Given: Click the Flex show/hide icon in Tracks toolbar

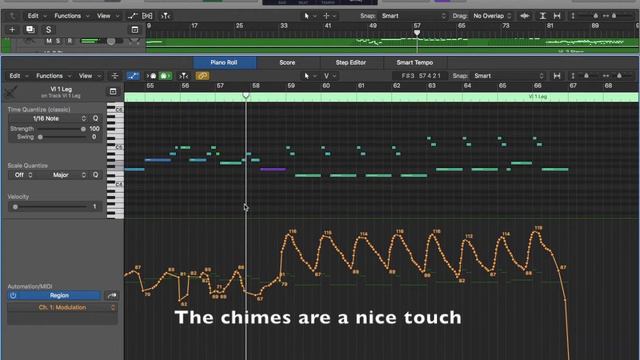Looking at the screenshot, I should [147, 16].
